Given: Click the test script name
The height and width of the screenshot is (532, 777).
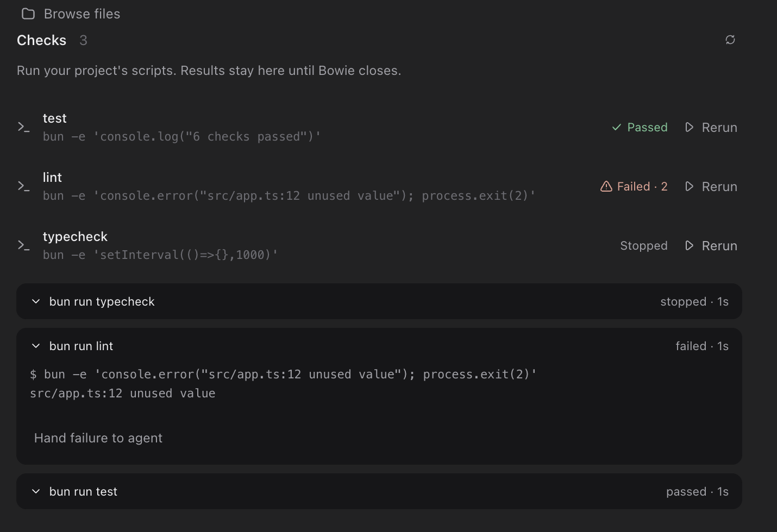Looking at the screenshot, I should (55, 118).
